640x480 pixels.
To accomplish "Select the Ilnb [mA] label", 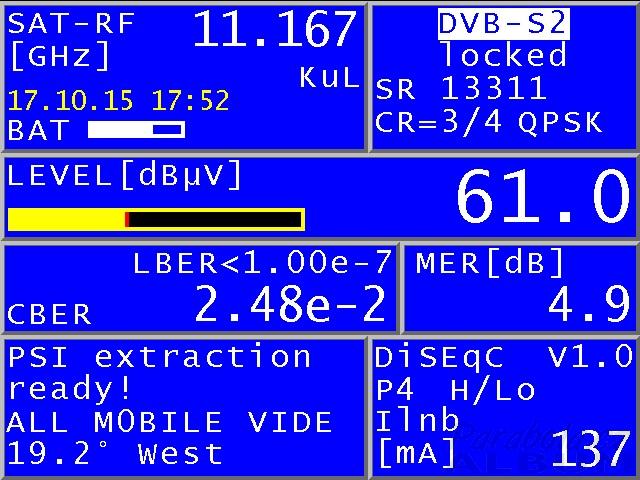I will pyautogui.click(x=417, y=438).
